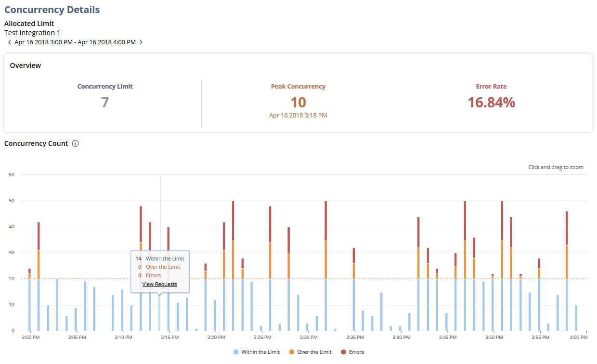
Task: Click the highlighted 3:14 PM bar
Action: pos(159,312)
